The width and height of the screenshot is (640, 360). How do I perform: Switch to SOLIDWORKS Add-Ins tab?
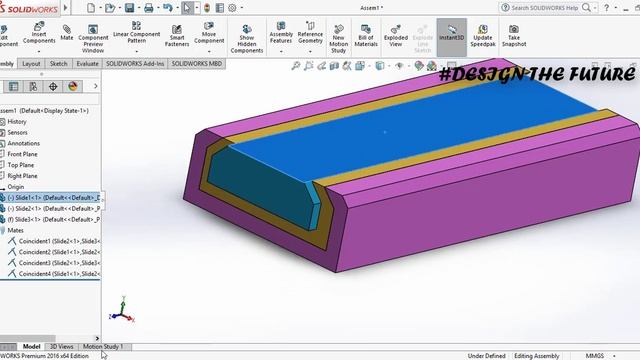click(135, 64)
